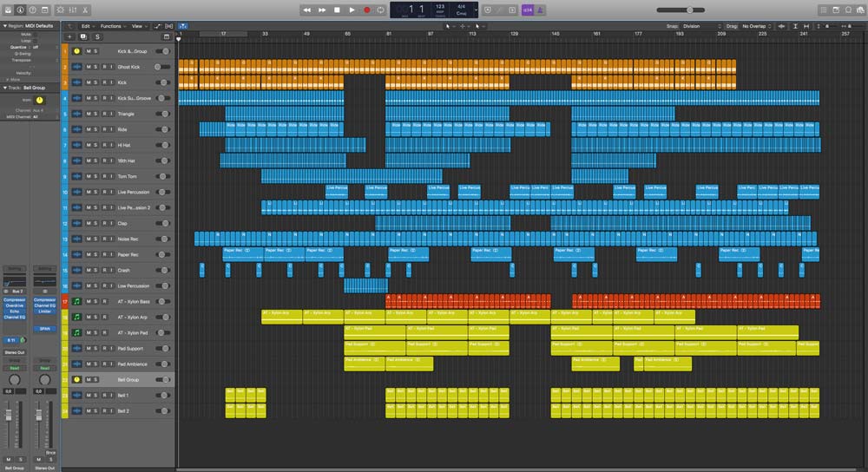Solo the Triangle track

click(x=95, y=114)
